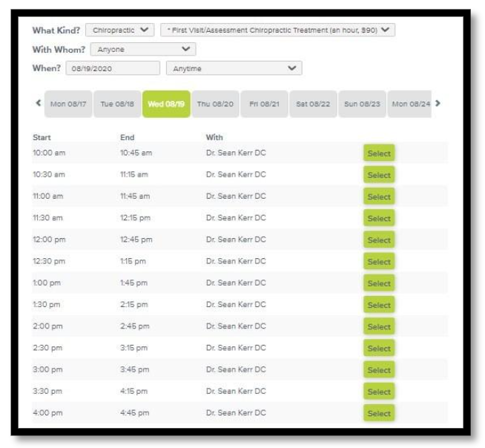Screen dimensions: 485x448
Task: Click the next week right arrow
Action: pyautogui.click(x=438, y=103)
